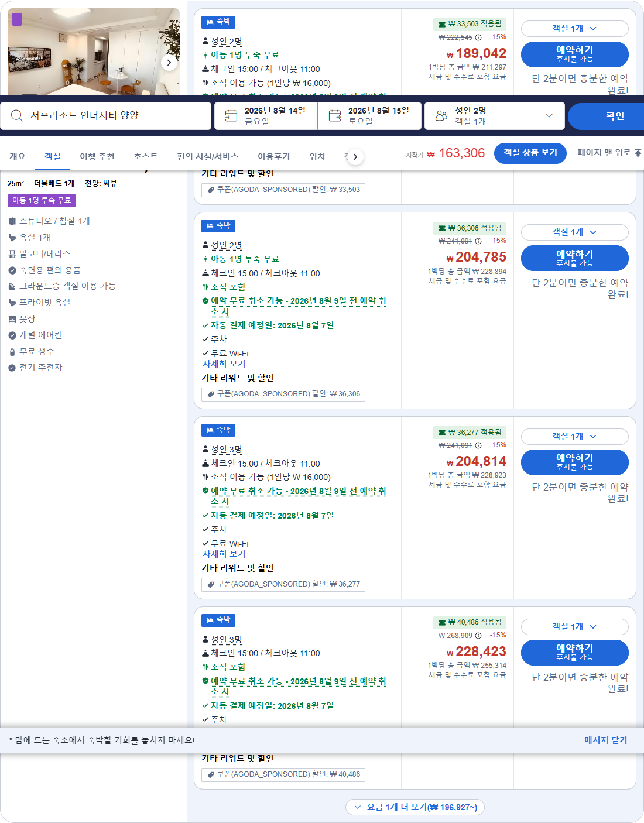Click 성인 3명 in ₩228,423 offer

(x=226, y=640)
